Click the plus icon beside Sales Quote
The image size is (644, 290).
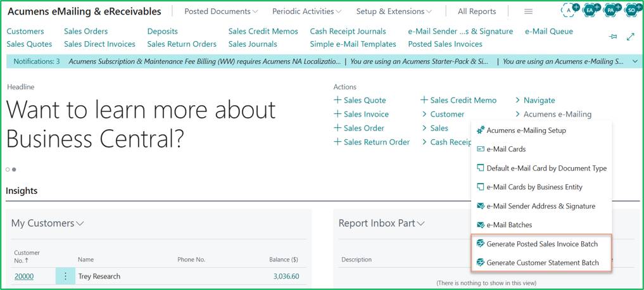[x=338, y=100]
